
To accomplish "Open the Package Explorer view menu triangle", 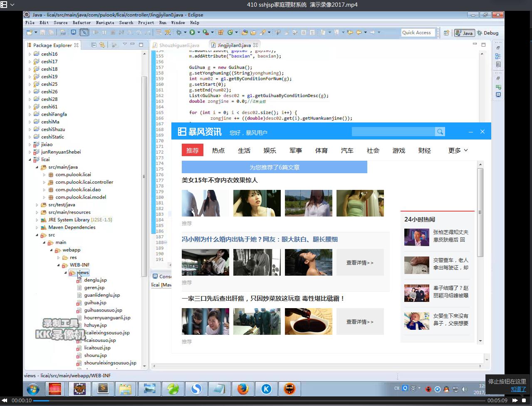I will tap(125, 44).
